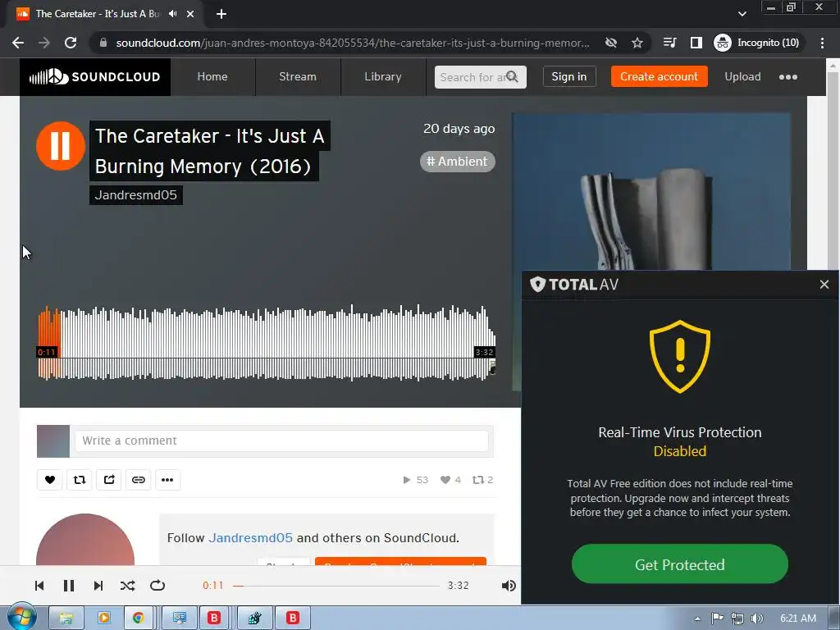Go to the Stream page
Viewport: 840px width, 630px height.
(297, 77)
